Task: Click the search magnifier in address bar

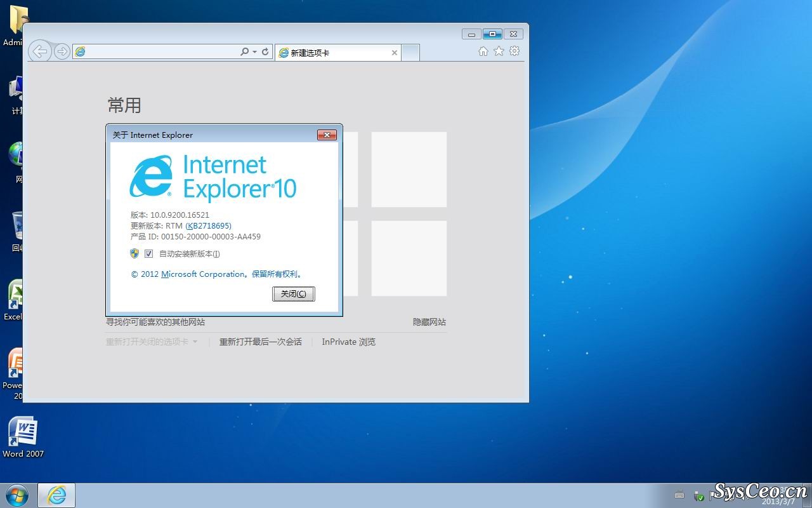Action: coord(245,52)
